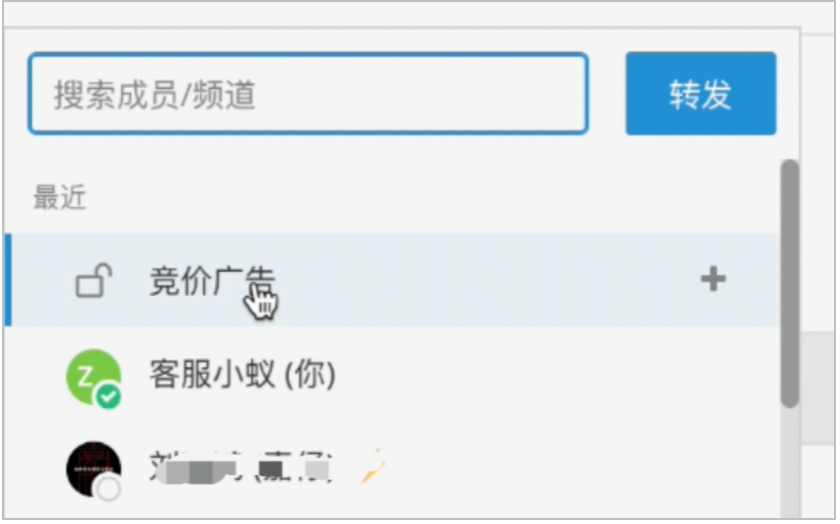The height and width of the screenshot is (524, 840).
Task: Click the blue selection bar left of 竞价广告
Action: pyautogui.click(x=8, y=280)
